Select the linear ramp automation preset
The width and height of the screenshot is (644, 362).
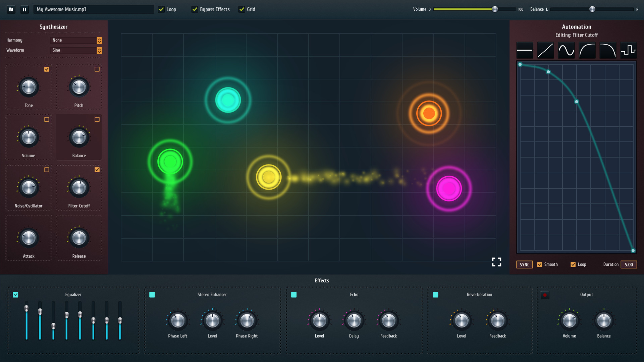click(x=545, y=50)
